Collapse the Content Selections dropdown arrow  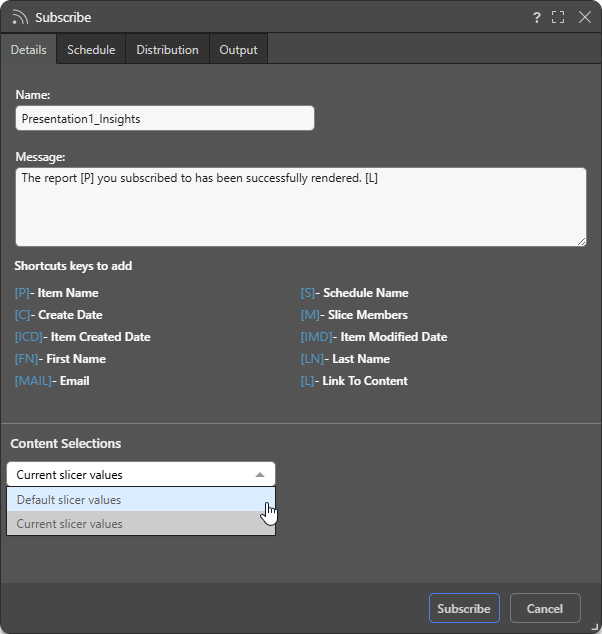(260, 475)
